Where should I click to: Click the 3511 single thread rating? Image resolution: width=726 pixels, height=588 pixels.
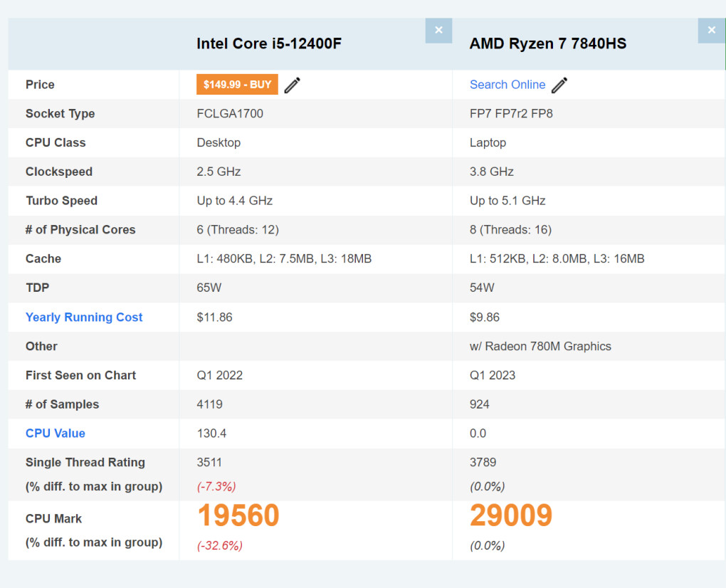(209, 462)
